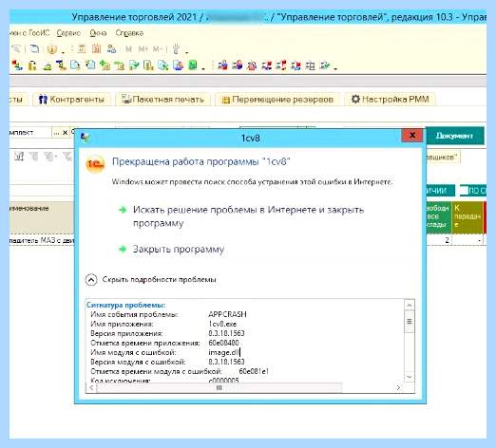Click the green Документ button
This screenshot has height=448, width=496.
point(454,136)
